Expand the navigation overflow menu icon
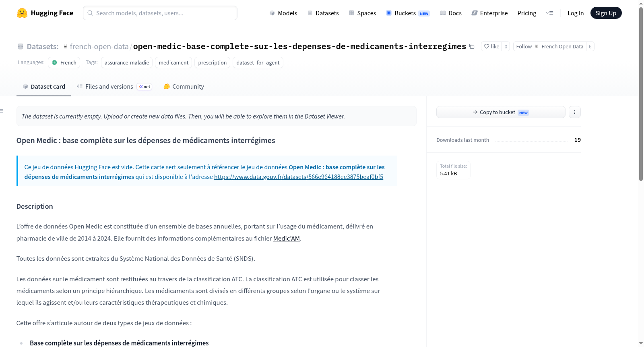Viewport: 644px width, 347px height. pyautogui.click(x=549, y=13)
